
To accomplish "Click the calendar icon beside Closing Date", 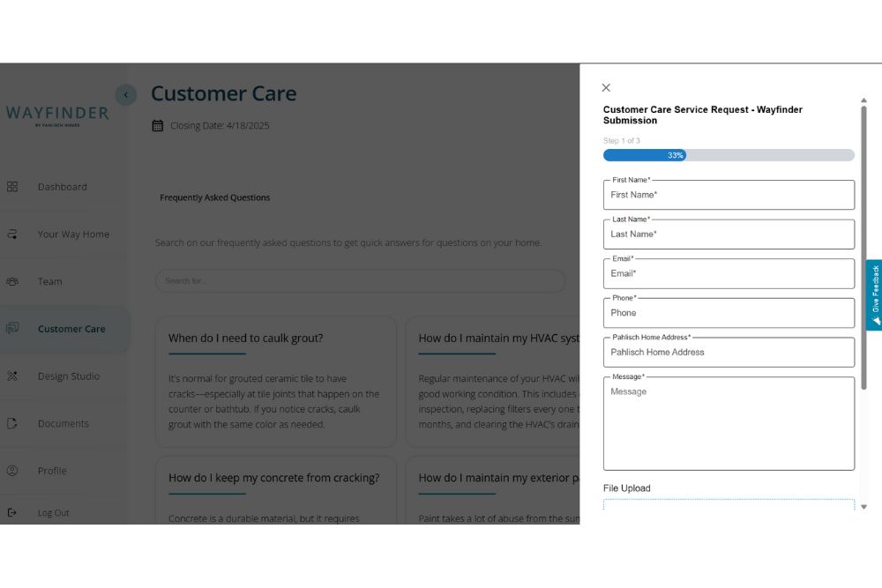I will [158, 126].
